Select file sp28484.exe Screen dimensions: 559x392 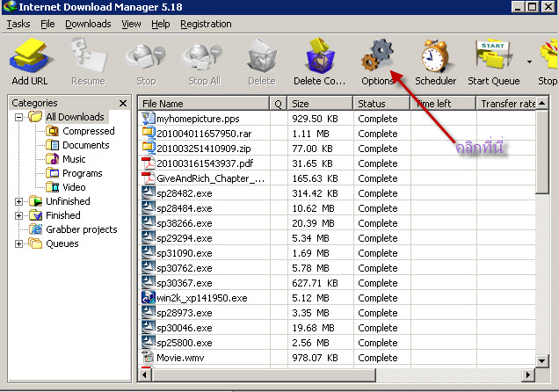pyautogui.click(x=185, y=208)
